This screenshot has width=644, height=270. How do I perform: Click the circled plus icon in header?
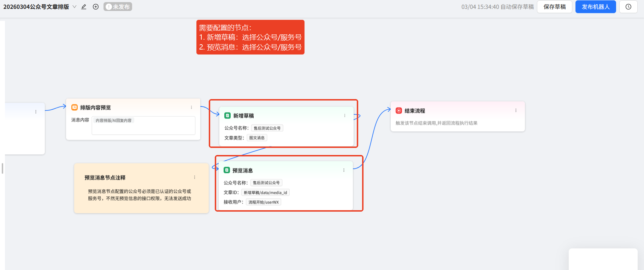[96, 7]
